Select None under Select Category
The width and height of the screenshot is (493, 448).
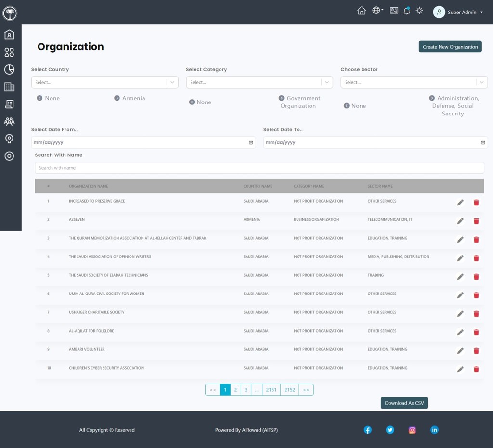(x=200, y=102)
